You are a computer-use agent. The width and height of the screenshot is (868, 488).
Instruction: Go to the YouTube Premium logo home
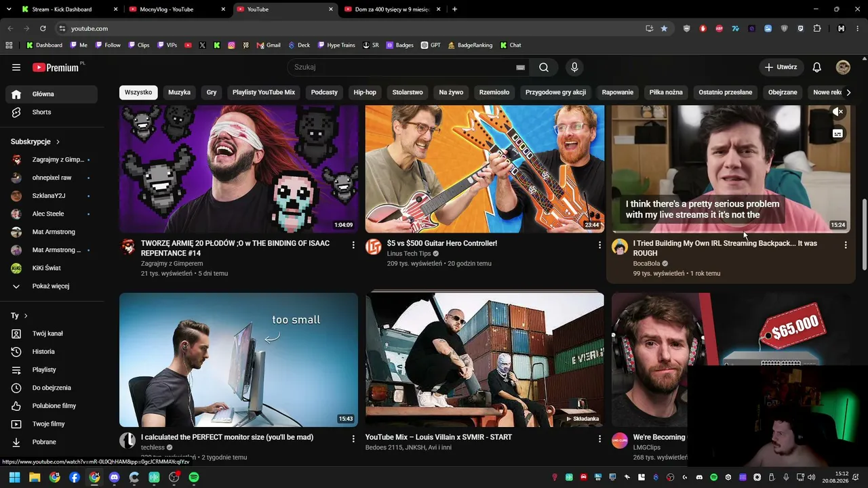[x=56, y=67]
